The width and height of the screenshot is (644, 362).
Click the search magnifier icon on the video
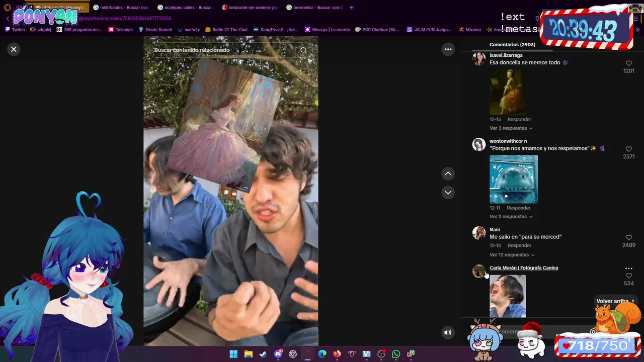[303, 50]
